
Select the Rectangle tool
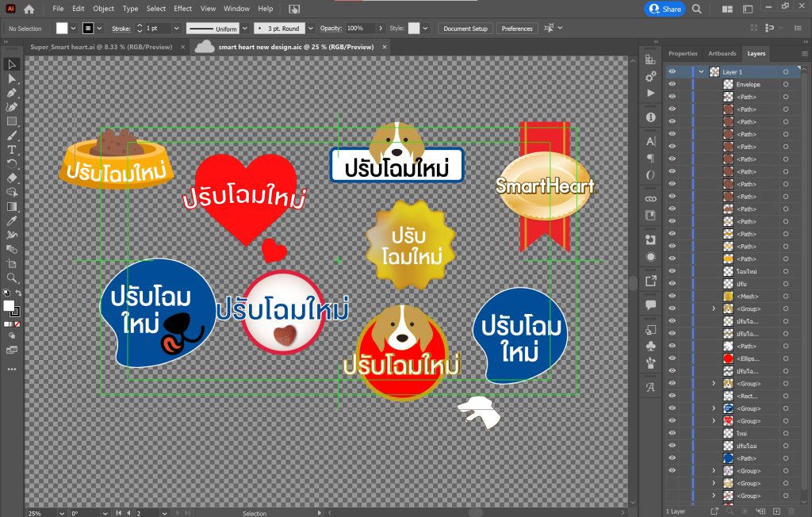[x=11, y=121]
